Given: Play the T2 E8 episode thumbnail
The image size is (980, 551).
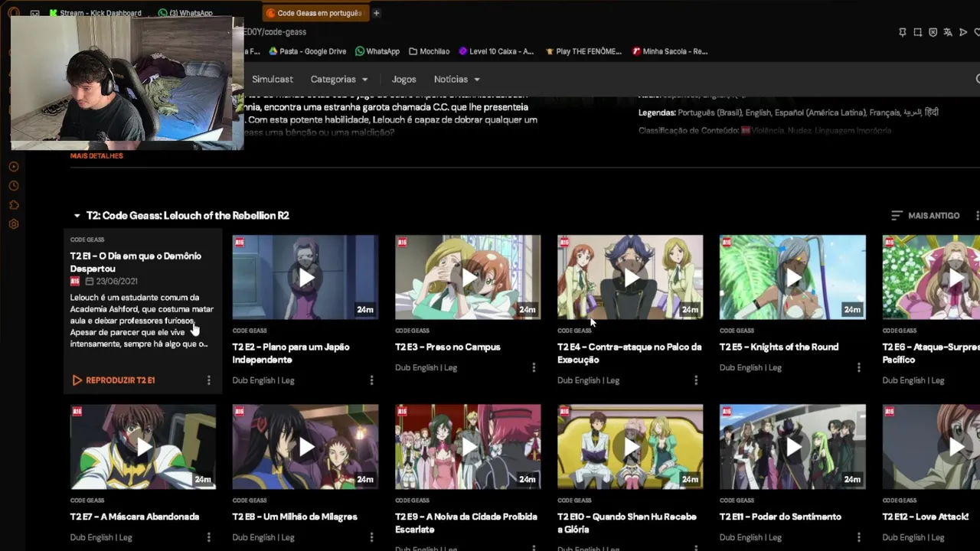Looking at the screenshot, I should pyautogui.click(x=305, y=447).
